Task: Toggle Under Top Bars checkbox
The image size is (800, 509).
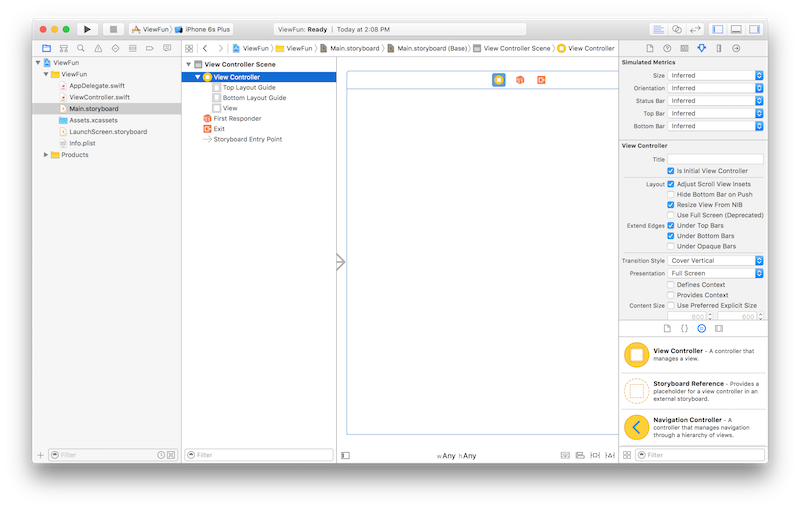Action: coord(671,226)
